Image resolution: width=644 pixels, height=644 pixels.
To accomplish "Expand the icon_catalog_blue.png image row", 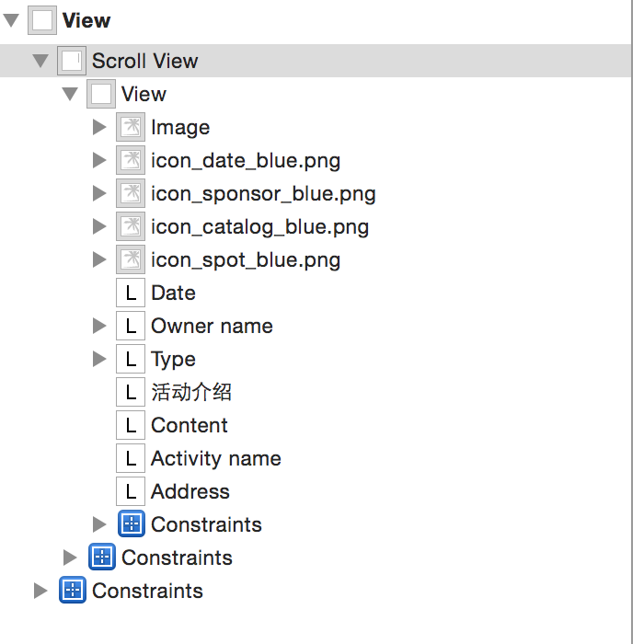I will (99, 226).
